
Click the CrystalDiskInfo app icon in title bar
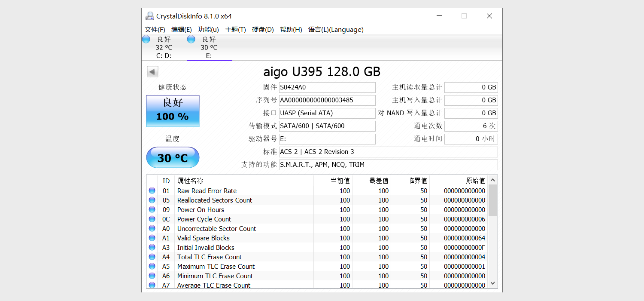pos(149,16)
